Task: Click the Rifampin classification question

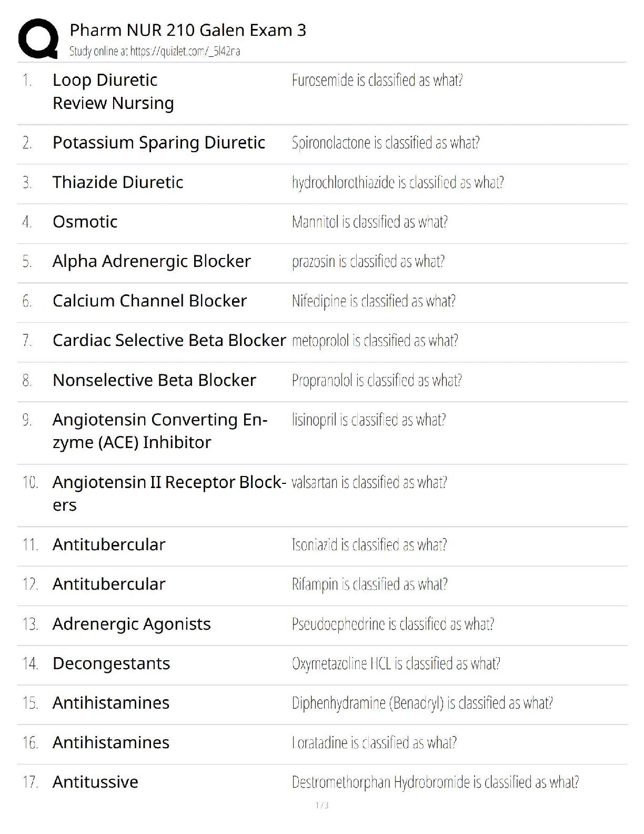Action: 370,584
